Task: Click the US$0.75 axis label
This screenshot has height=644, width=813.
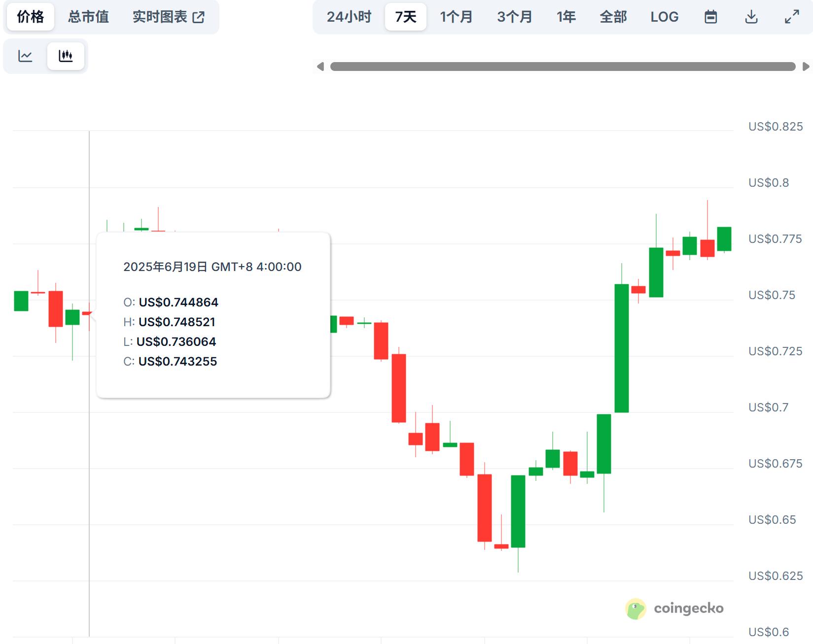Action: click(x=772, y=295)
